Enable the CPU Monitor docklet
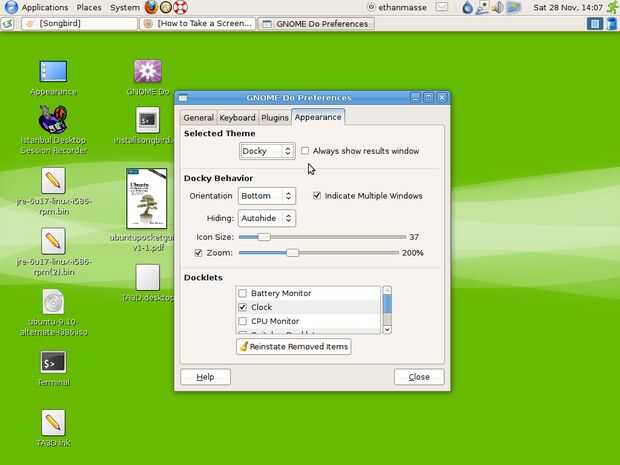 (243, 321)
